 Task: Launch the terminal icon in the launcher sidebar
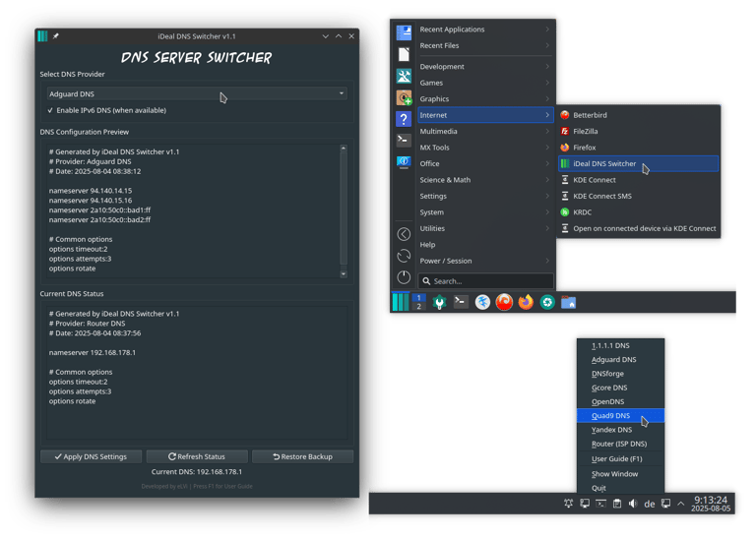(404, 140)
